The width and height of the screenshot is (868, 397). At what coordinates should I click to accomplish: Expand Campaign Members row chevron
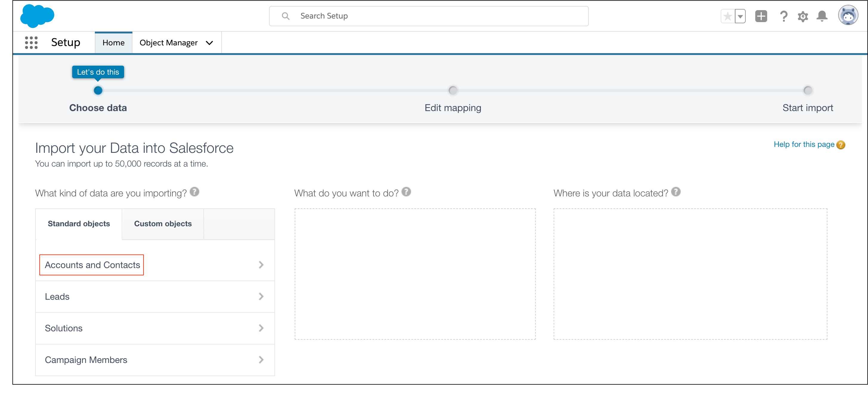[261, 360]
